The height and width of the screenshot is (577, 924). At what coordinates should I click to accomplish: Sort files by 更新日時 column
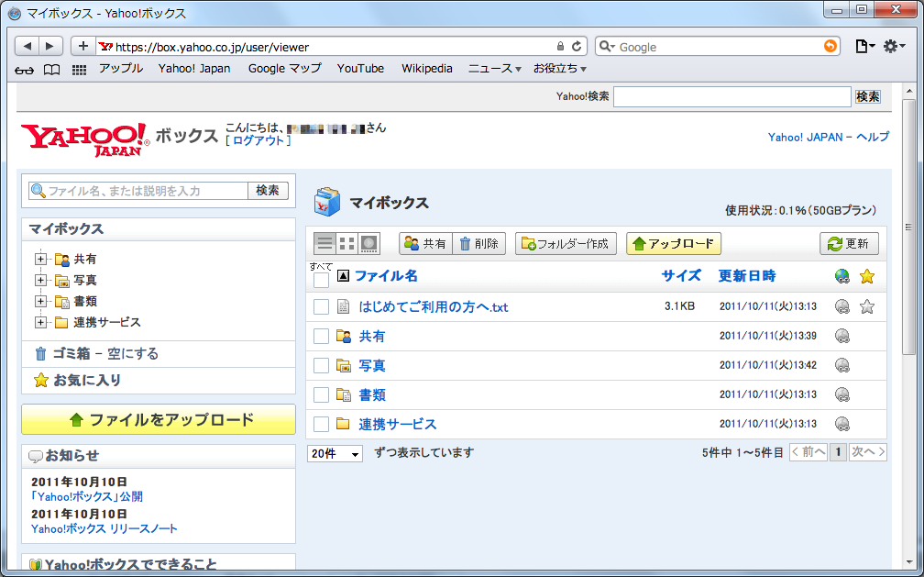(747, 275)
